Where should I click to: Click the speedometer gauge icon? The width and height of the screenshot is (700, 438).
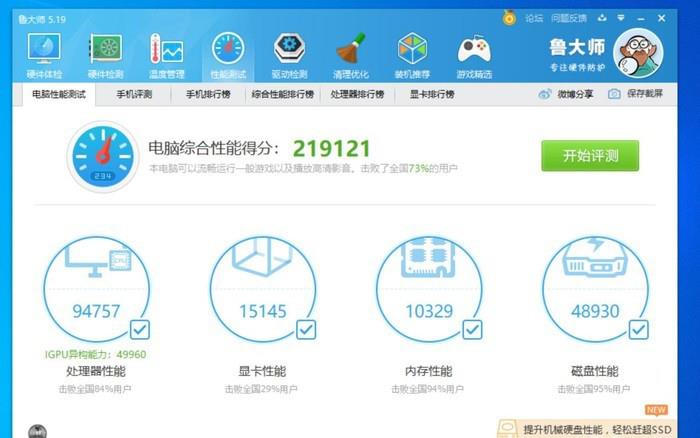103,157
